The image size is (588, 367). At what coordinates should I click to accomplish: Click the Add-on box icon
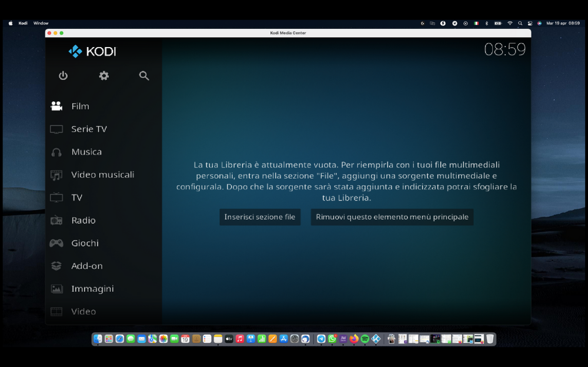pyautogui.click(x=56, y=266)
